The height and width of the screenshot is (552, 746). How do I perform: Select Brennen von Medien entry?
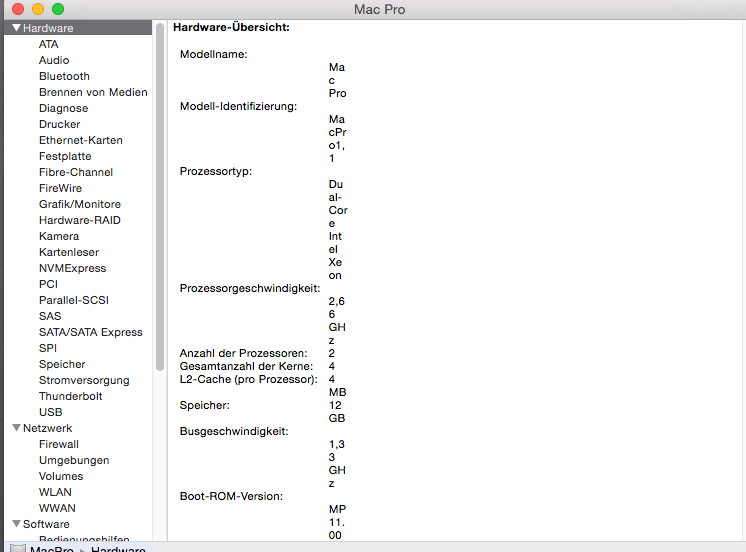coord(93,92)
